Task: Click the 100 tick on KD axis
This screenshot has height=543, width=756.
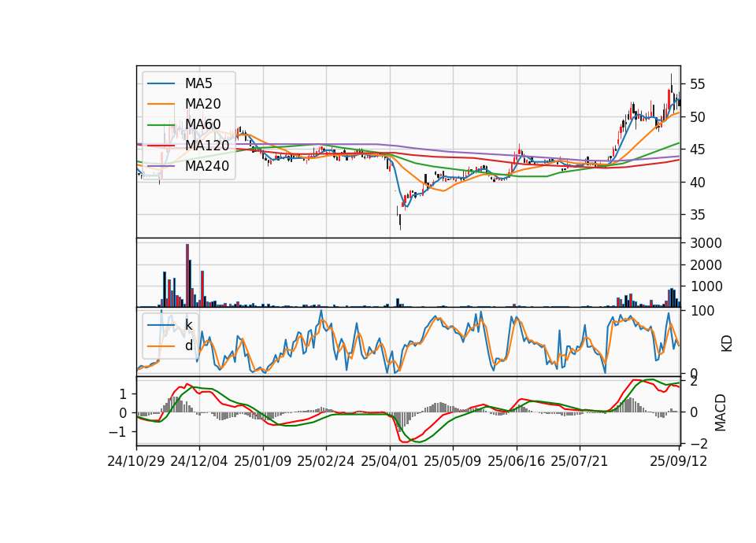Action: click(702, 311)
